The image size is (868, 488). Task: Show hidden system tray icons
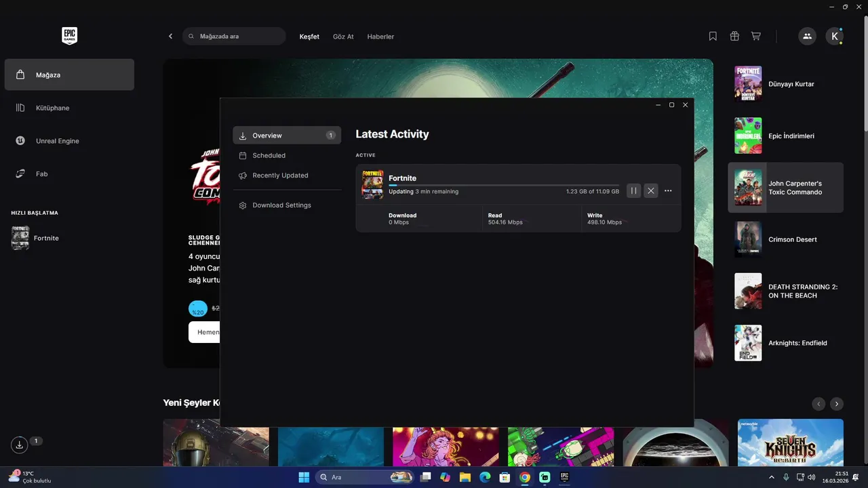click(x=771, y=477)
